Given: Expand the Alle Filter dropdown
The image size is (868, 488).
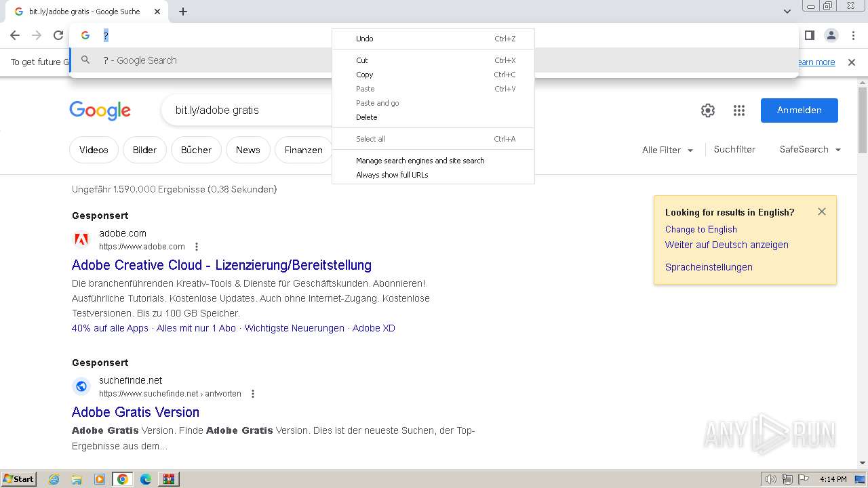Looking at the screenshot, I should tap(668, 150).
